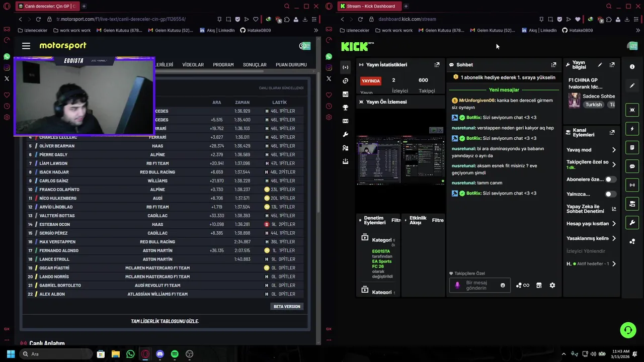Open Spotify from the Windows taskbar
Screen dimensions: 644x362
175,354
